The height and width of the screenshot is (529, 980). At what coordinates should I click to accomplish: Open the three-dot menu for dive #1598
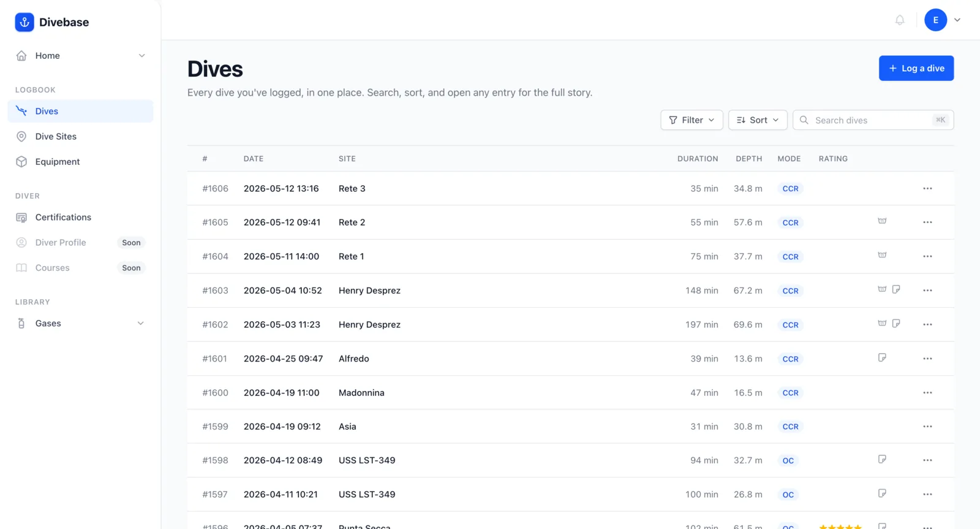tap(927, 460)
